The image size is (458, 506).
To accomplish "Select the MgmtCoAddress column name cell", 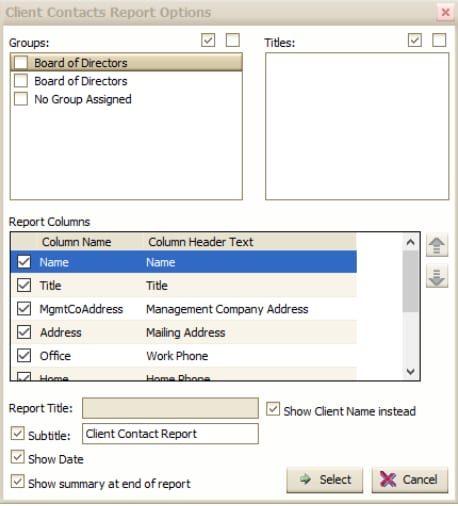I will 81,309.
